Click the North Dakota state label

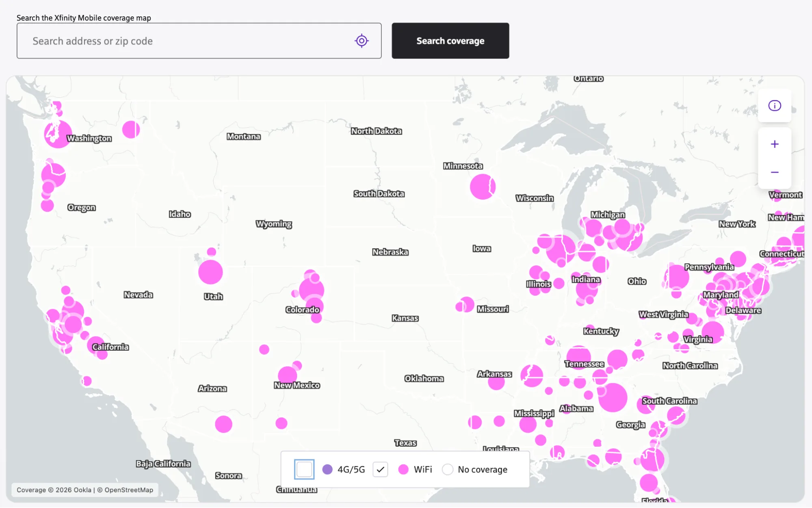376,131
